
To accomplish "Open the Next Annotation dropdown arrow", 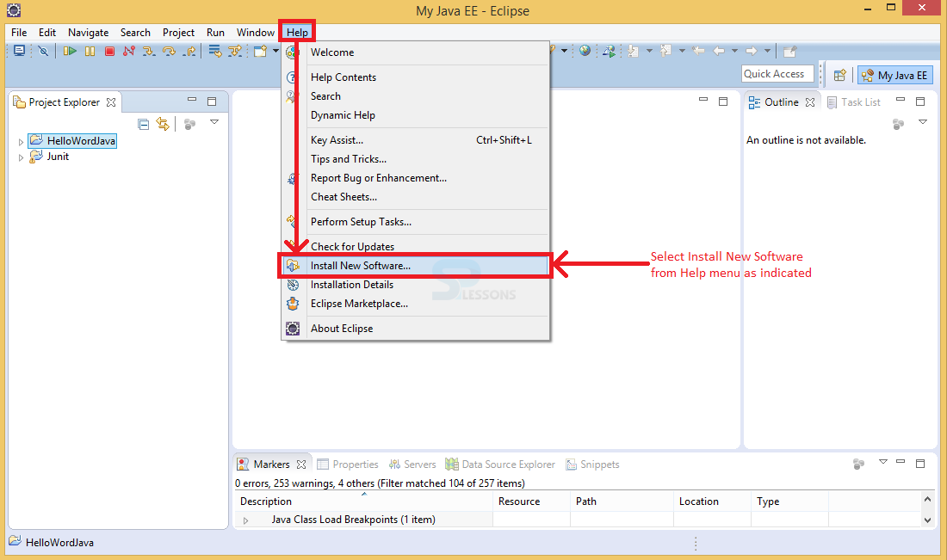I will pos(649,51).
